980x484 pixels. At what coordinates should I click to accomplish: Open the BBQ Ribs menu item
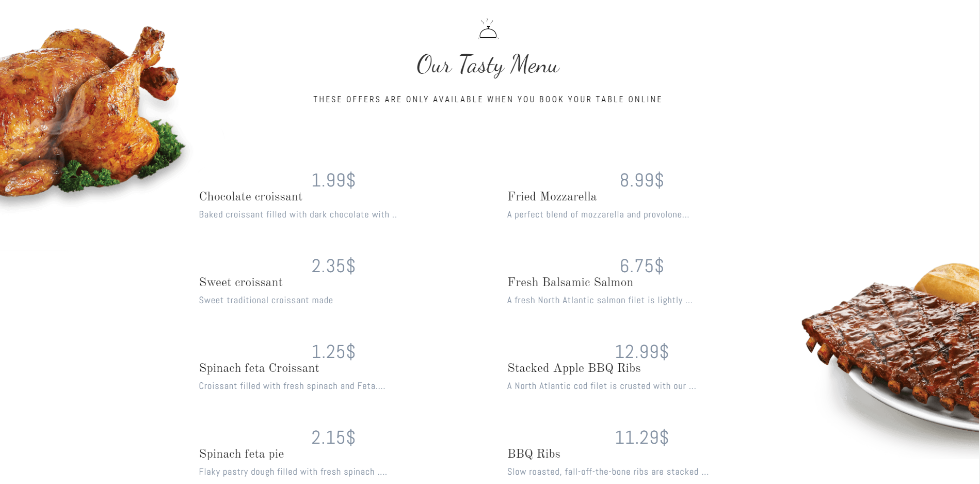pyautogui.click(x=534, y=454)
